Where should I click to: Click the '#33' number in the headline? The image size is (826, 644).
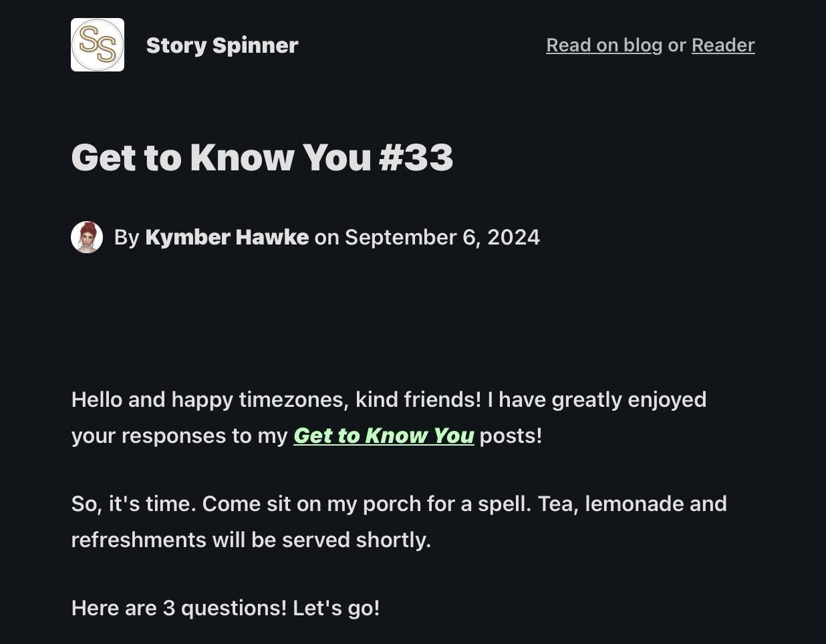coord(416,158)
